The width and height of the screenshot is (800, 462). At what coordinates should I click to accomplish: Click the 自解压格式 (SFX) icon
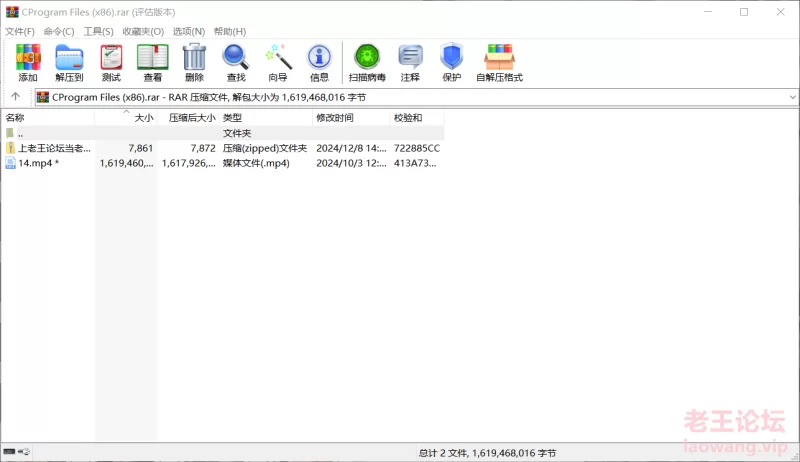click(499, 57)
